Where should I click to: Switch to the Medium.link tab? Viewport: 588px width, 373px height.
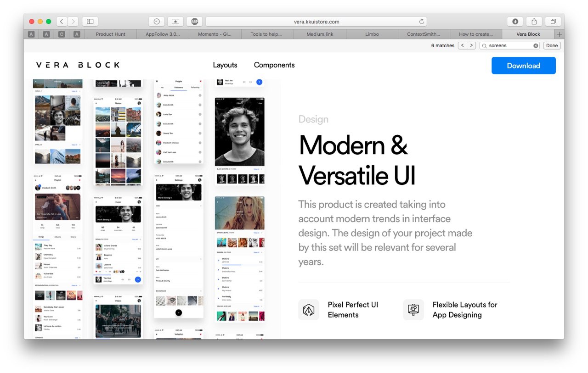[320, 34]
